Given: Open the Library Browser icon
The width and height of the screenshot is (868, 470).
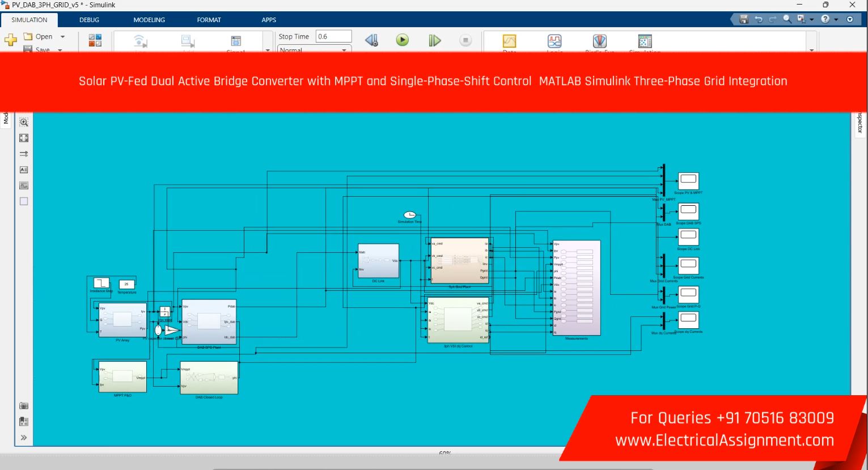Looking at the screenshot, I should coord(95,40).
